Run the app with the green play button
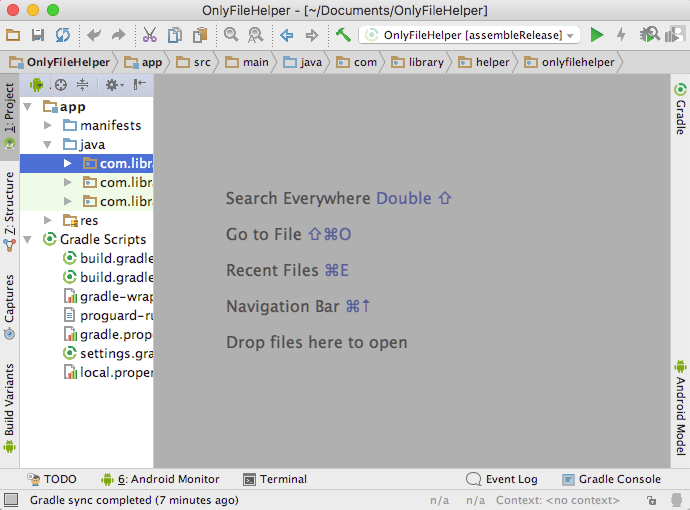690x510 pixels. coord(597,35)
